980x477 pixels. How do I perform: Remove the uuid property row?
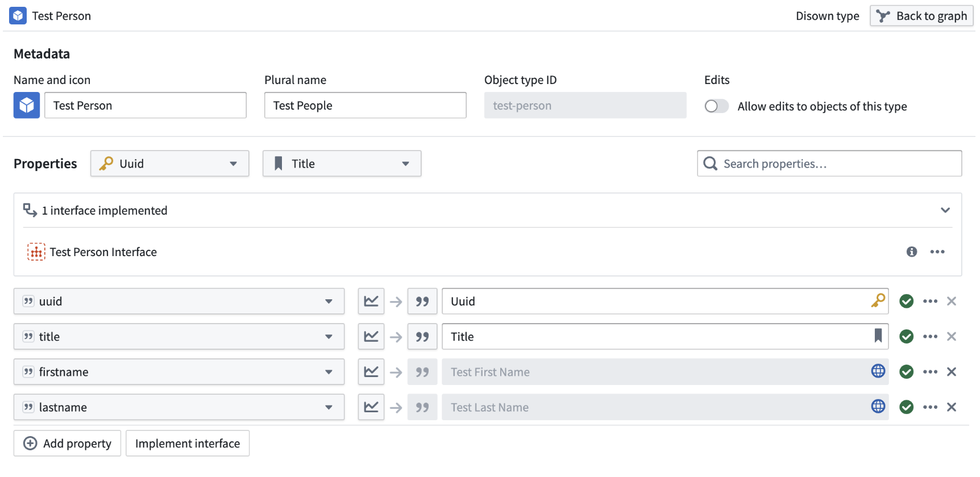coord(952,301)
